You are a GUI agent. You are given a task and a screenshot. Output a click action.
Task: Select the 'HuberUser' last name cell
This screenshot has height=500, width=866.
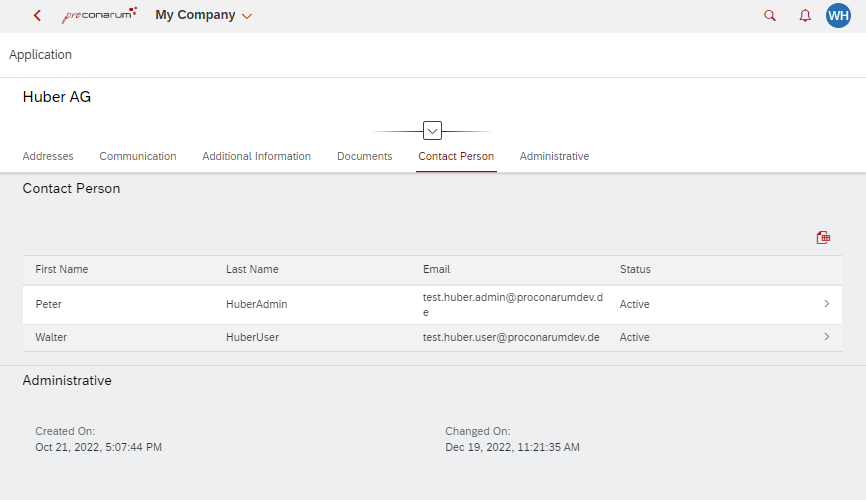tap(252, 338)
